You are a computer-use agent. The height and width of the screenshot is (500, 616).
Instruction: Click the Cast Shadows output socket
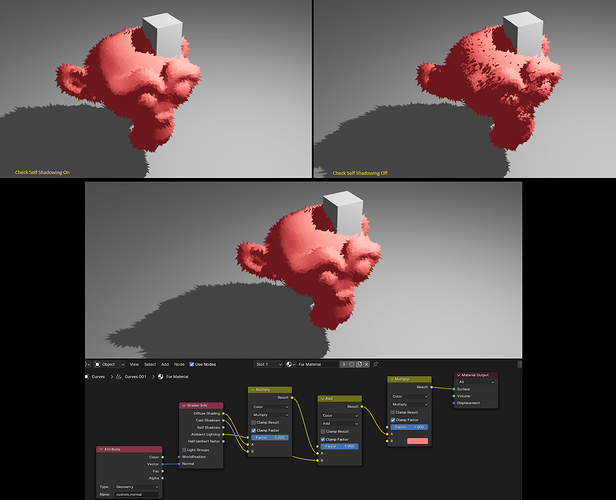tap(224, 420)
